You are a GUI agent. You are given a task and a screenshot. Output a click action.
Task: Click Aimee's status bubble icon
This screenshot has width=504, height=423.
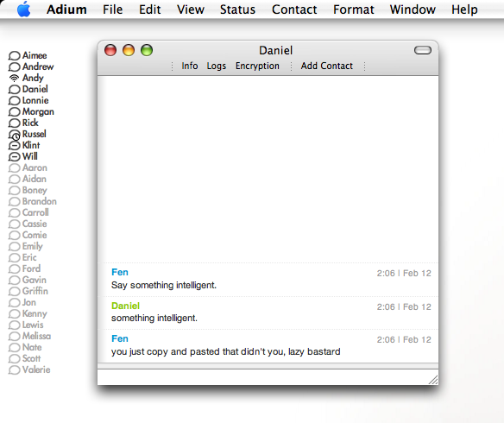pyautogui.click(x=14, y=56)
